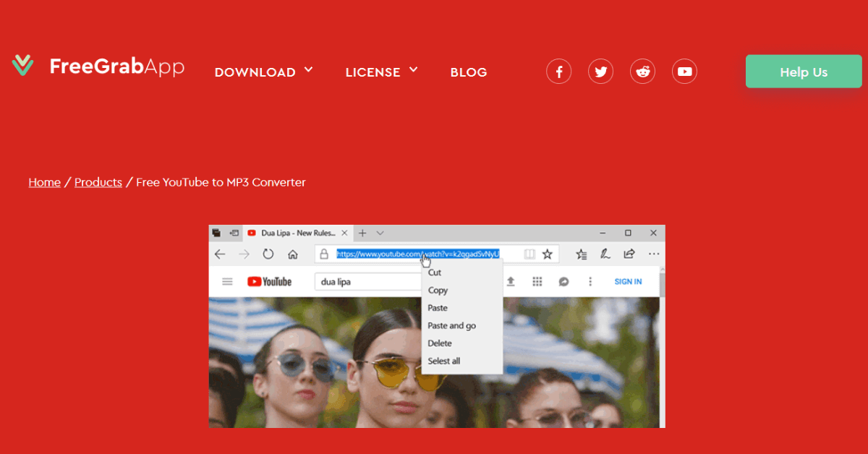Click the Free YouTube to MP3 Converter breadcrumb text

click(x=221, y=182)
